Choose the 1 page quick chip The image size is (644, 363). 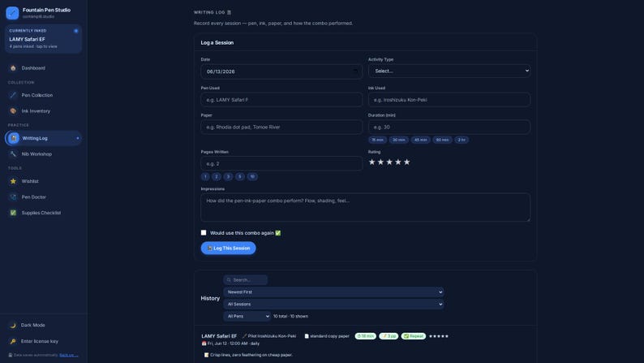click(x=205, y=176)
